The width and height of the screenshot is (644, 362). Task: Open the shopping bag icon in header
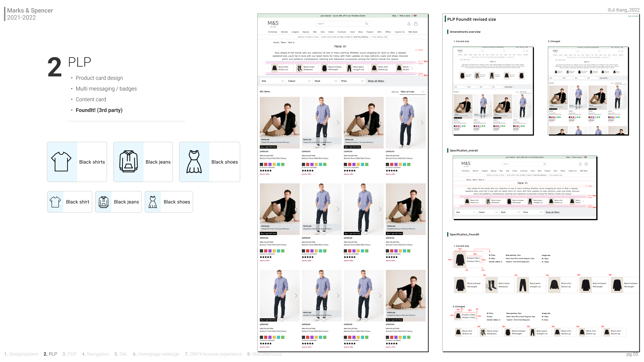coord(416,24)
